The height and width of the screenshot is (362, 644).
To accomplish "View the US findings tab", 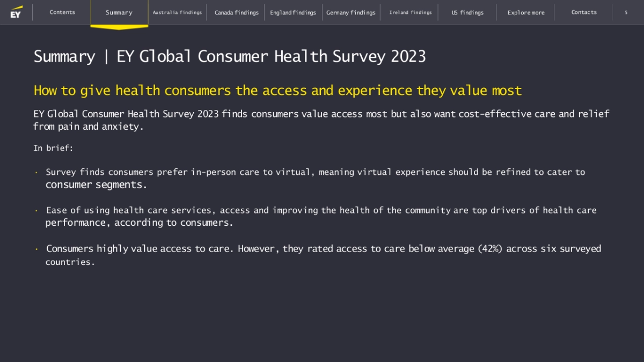I will point(467,12).
